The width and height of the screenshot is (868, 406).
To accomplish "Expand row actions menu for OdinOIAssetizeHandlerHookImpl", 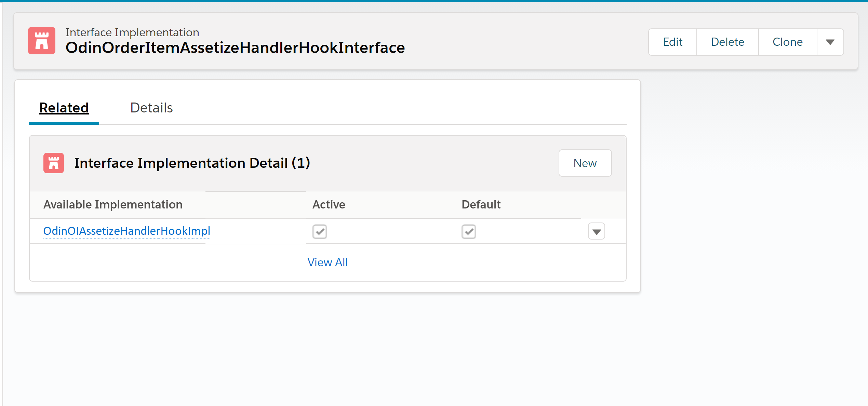I will point(597,231).
